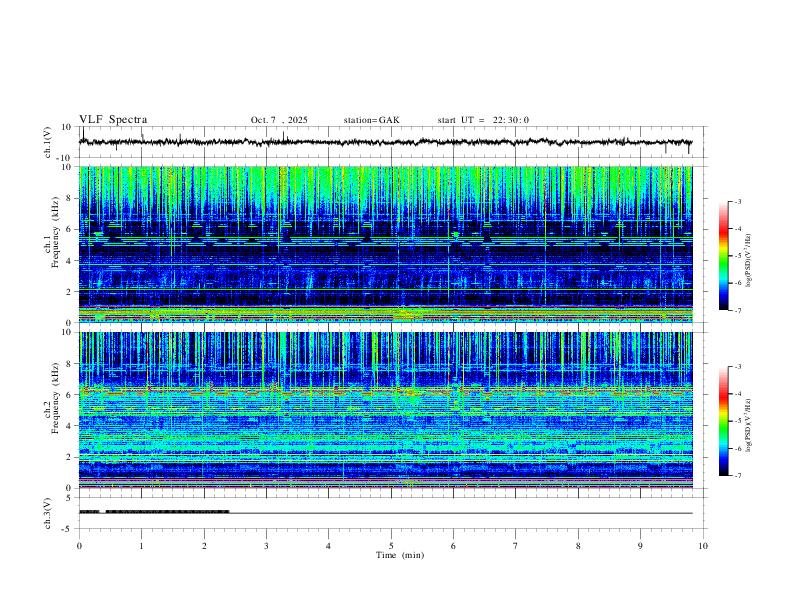
Task: Click the "station=GAK" header label
Action: coord(371,120)
